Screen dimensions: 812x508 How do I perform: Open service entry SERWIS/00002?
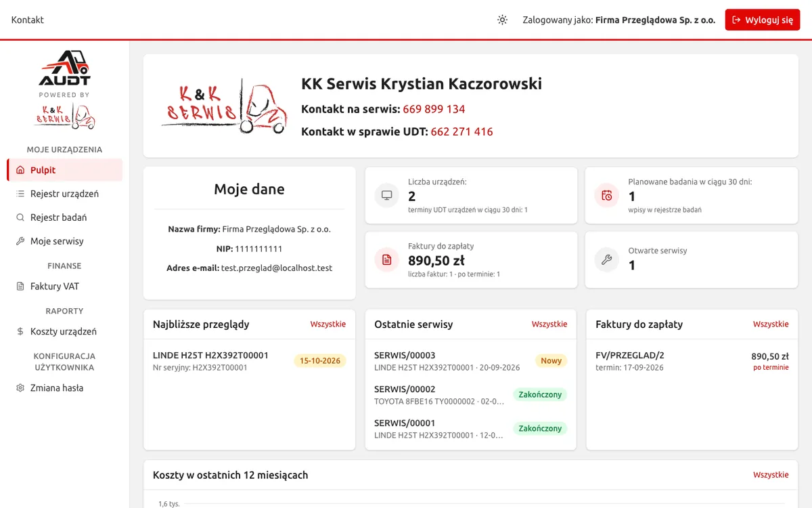(x=471, y=395)
